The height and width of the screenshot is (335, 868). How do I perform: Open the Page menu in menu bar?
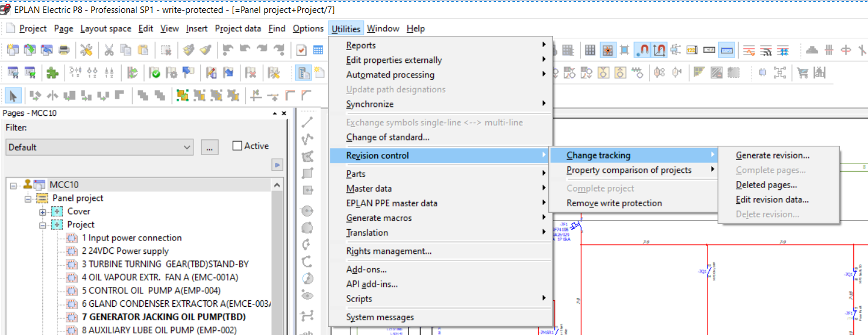click(x=63, y=28)
